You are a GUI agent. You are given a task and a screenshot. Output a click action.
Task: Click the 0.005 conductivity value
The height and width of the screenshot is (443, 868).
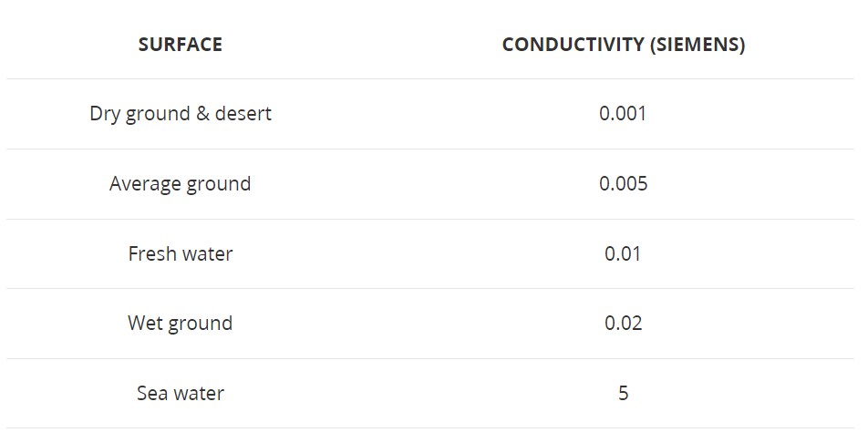coord(624,184)
